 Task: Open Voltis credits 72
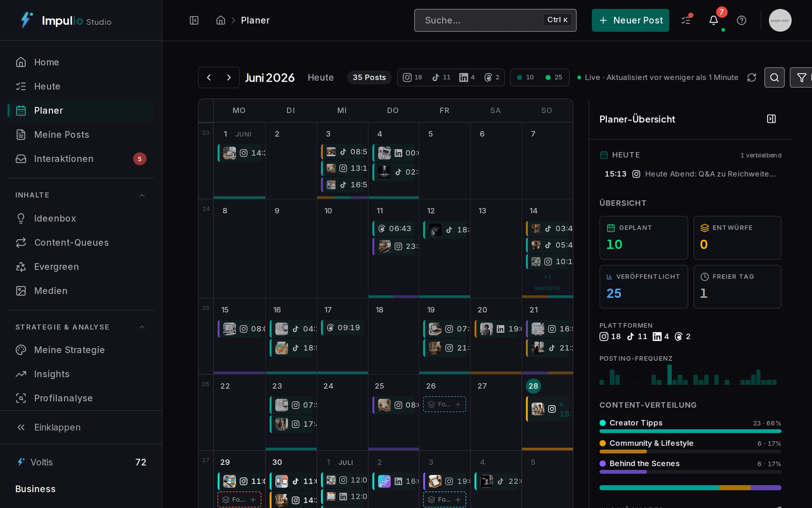click(x=81, y=462)
